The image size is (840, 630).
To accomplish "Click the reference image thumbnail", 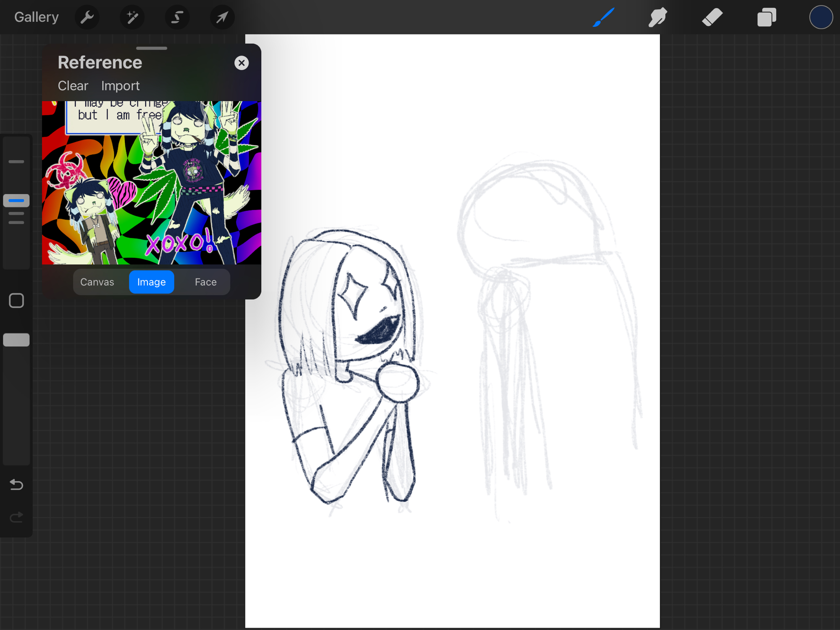I will click(x=151, y=183).
